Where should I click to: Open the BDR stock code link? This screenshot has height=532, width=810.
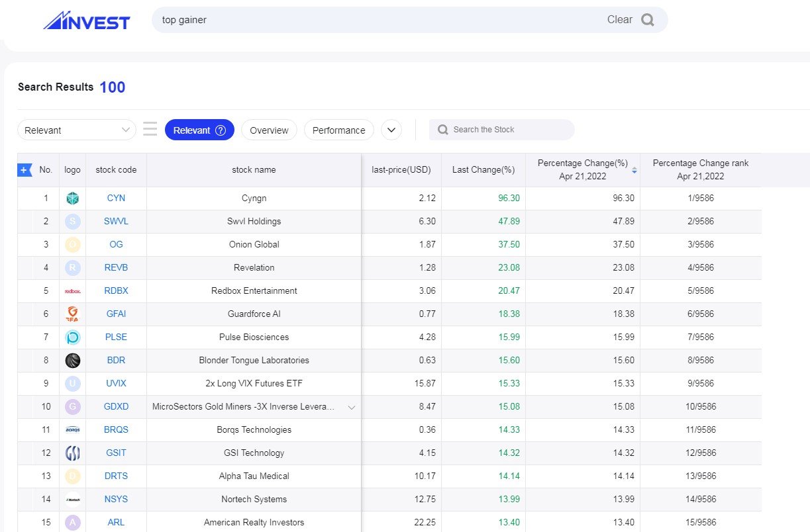coord(116,360)
